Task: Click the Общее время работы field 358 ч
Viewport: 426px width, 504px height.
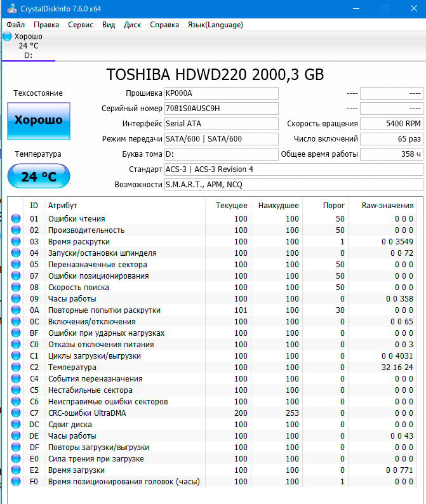Action: (391, 154)
